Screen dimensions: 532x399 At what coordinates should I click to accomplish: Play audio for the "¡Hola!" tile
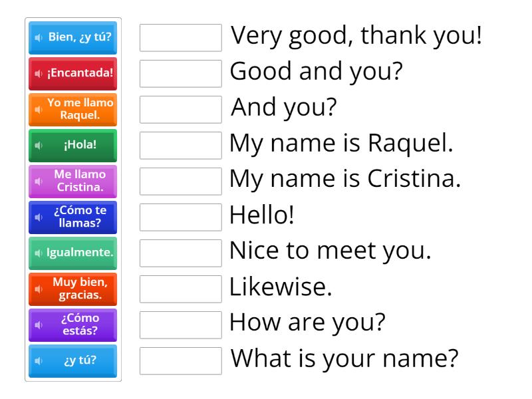(x=39, y=146)
